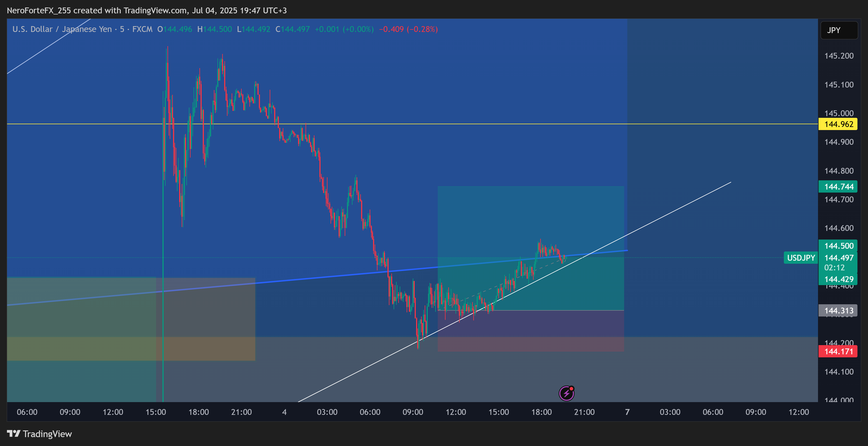Click the TradingView logo at bottom left
Screen dimensions: 868x446
tap(39, 434)
